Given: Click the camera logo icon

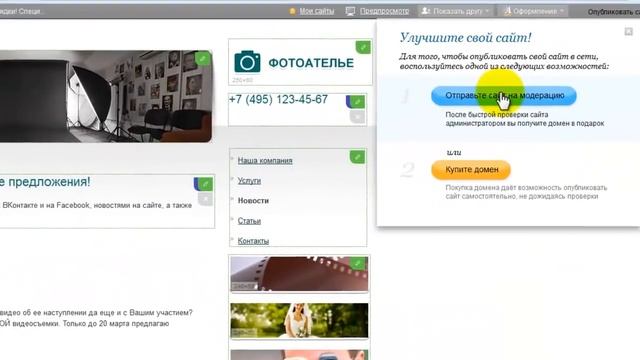Looking at the screenshot, I should coord(247,62).
